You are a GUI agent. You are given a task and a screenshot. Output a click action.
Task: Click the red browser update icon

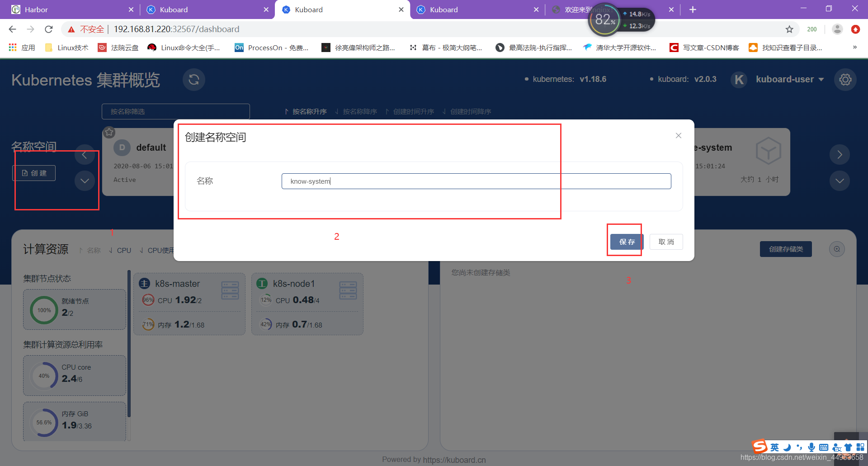pos(855,29)
